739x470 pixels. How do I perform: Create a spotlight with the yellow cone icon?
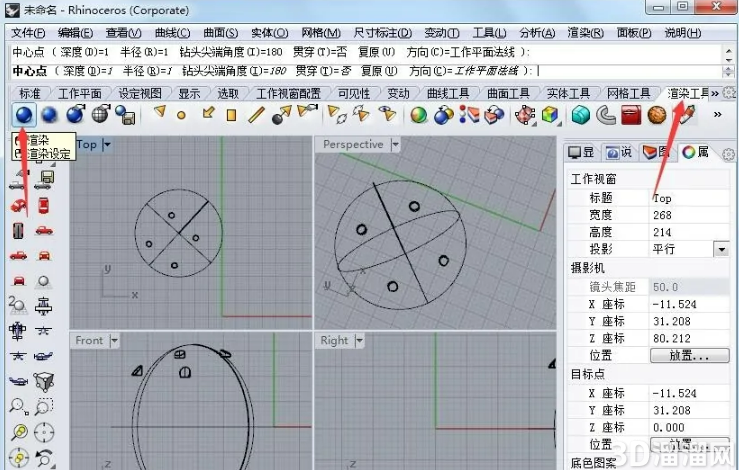(160, 112)
